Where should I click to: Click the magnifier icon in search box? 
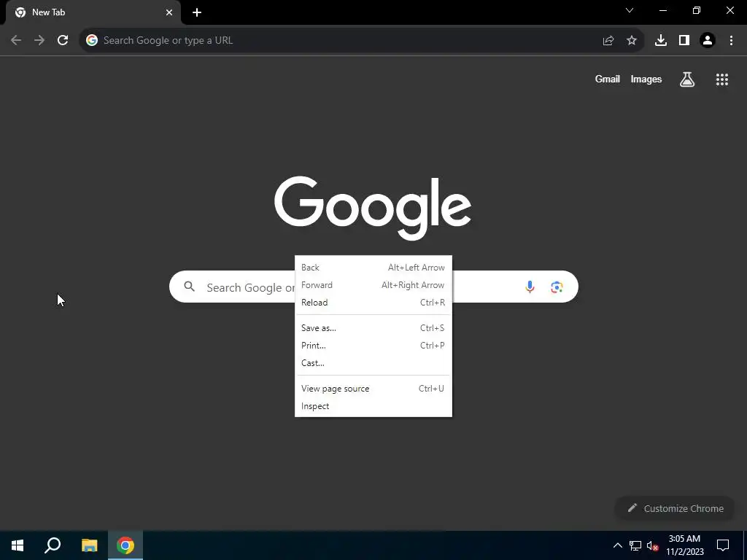pyautogui.click(x=190, y=286)
